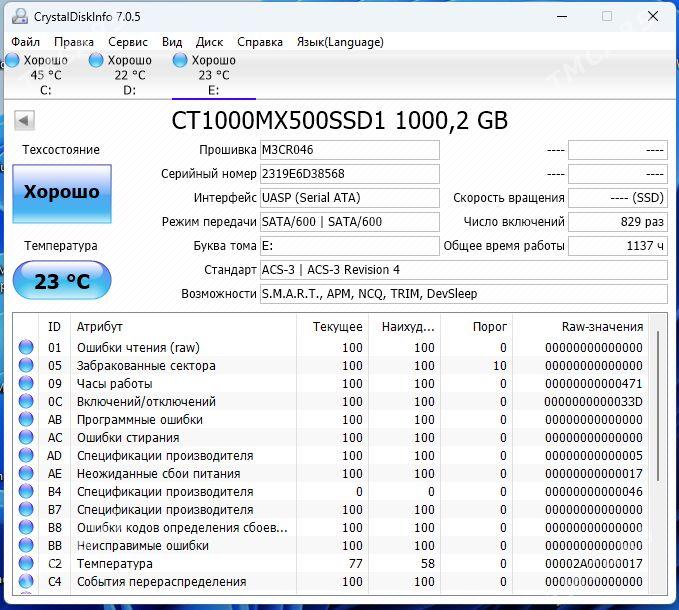Open the Диск menu
The height and width of the screenshot is (610, 679).
pos(209,42)
